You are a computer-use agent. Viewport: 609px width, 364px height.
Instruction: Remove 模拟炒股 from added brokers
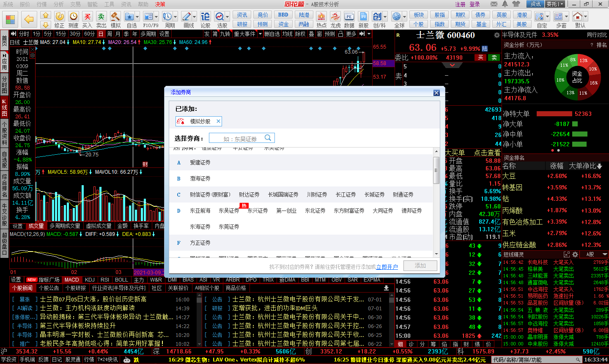click(x=218, y=121)
